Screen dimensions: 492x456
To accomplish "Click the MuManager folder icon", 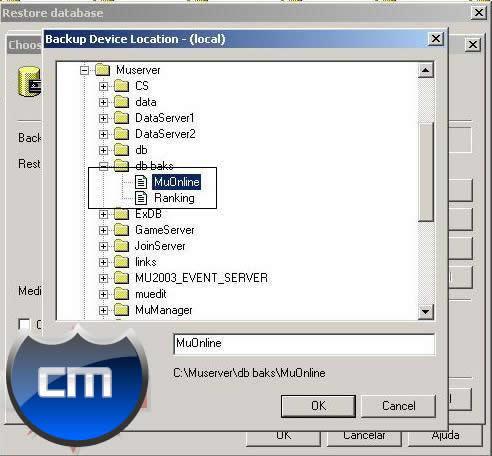I will tap(122, 310).
